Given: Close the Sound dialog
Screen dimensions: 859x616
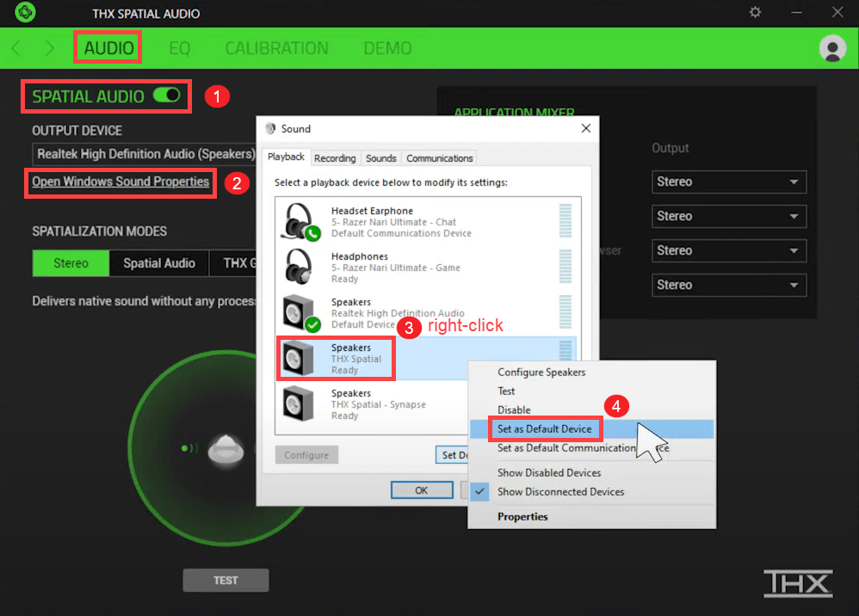Looking at the screenshot, I should click(x=585, y=128).
